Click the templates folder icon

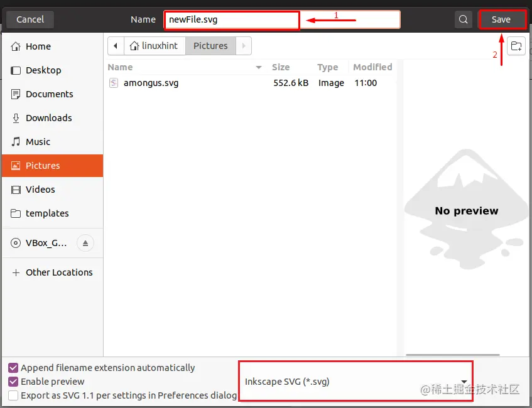pos(16,213)
